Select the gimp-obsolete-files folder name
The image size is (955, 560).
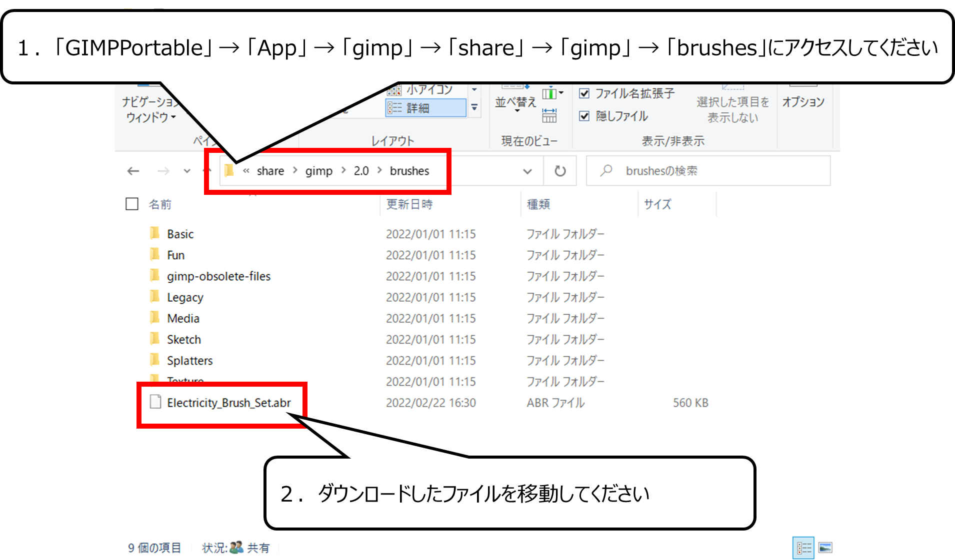coord(218,276)
